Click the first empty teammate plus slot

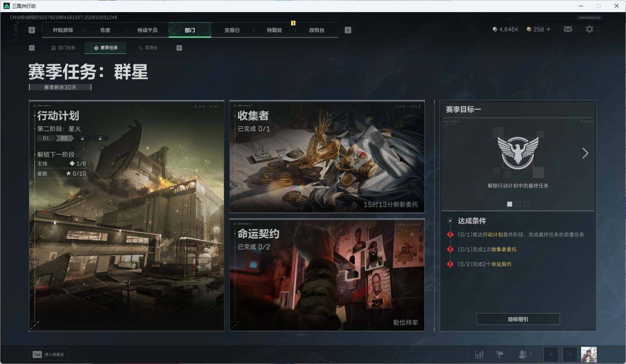click(x=551, y=355)
